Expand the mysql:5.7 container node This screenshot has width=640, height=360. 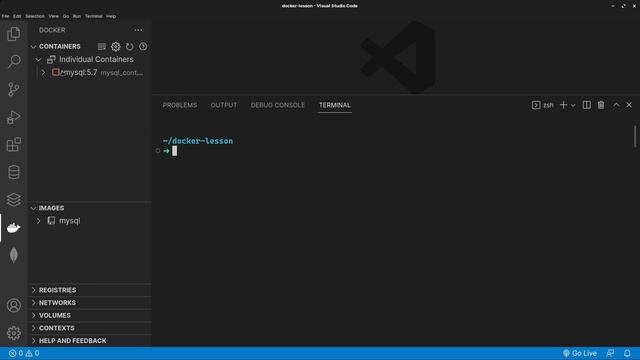coord(43,73)
